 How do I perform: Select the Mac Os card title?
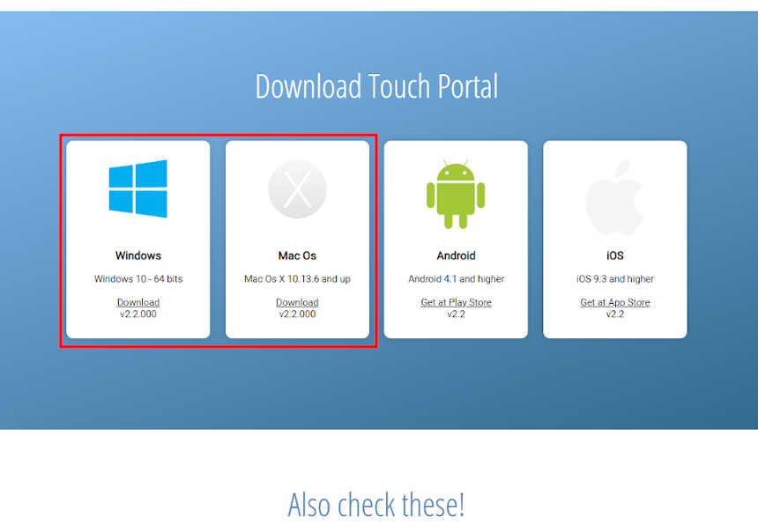(x=297, y=255)
